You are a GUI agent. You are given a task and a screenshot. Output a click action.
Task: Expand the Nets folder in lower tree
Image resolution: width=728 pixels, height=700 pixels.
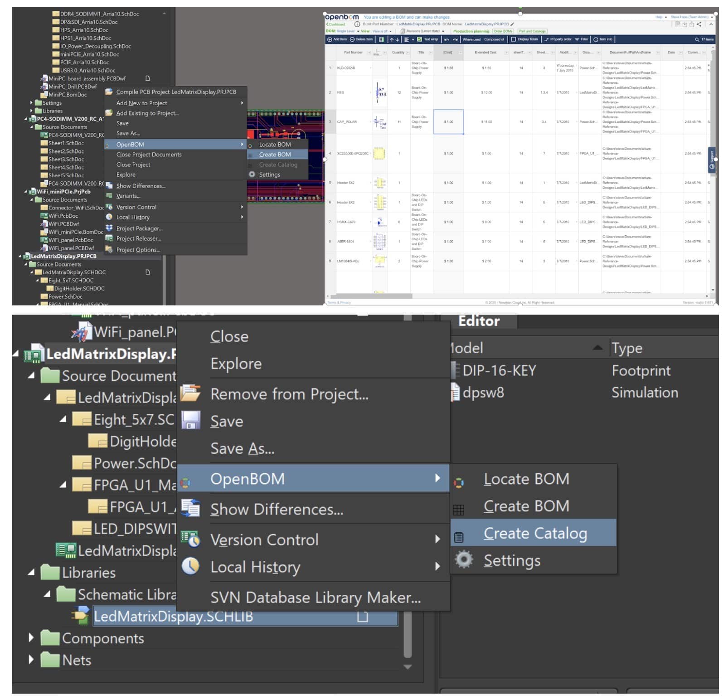coord(31,660)
